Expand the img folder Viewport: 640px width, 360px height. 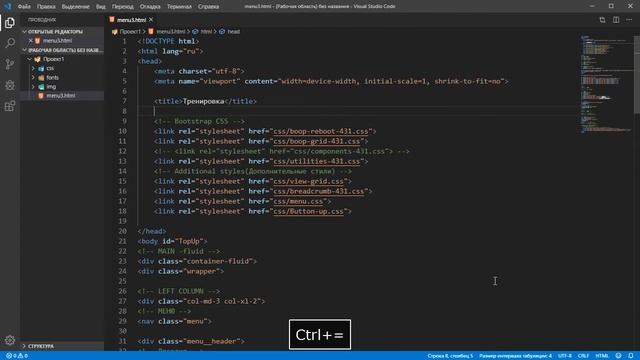(51, 87)
